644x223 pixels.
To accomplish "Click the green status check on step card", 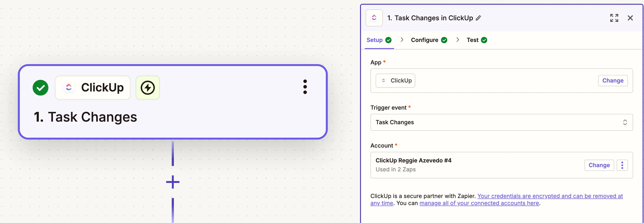I will tap(40, 87).
